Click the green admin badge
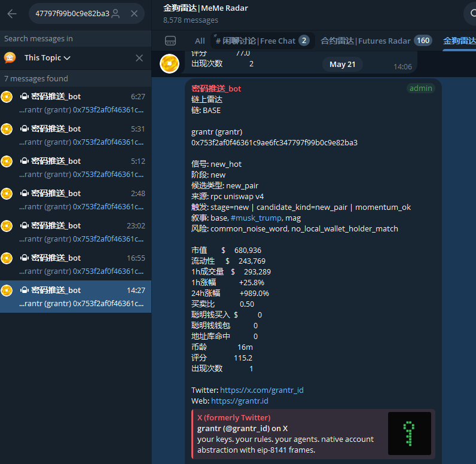This screenshot has width=476, height=464. point(420,88)
